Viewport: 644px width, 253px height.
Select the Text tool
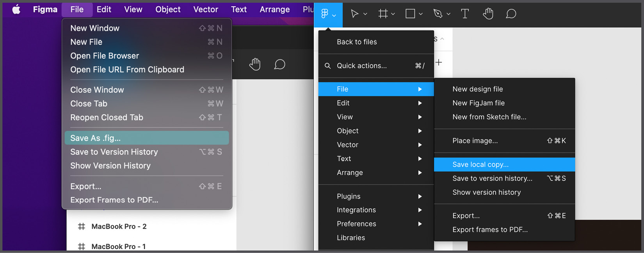(465, 14)
